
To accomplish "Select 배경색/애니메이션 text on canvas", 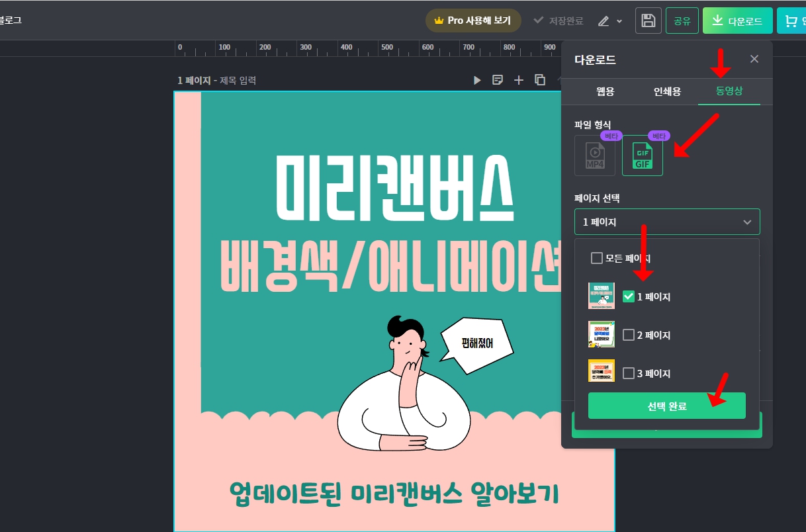I will [390, 266].
